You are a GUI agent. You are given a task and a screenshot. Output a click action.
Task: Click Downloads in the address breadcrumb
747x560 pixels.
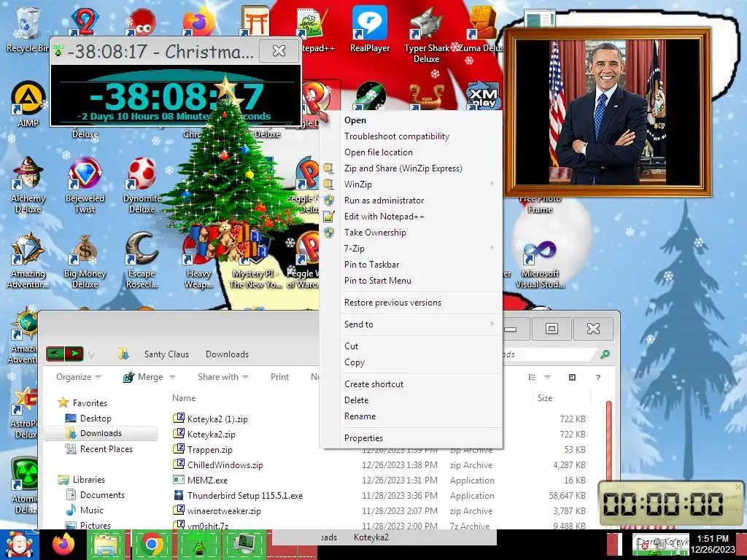click(x=227, y=354)
